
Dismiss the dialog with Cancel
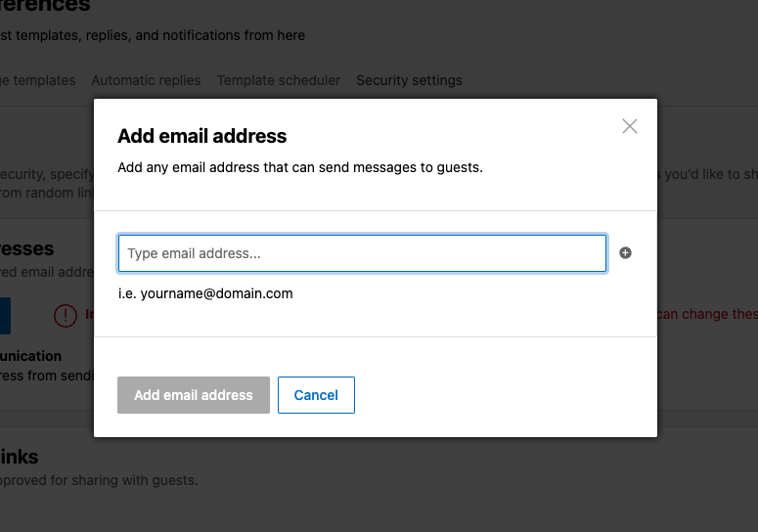(x=316, y=395)
